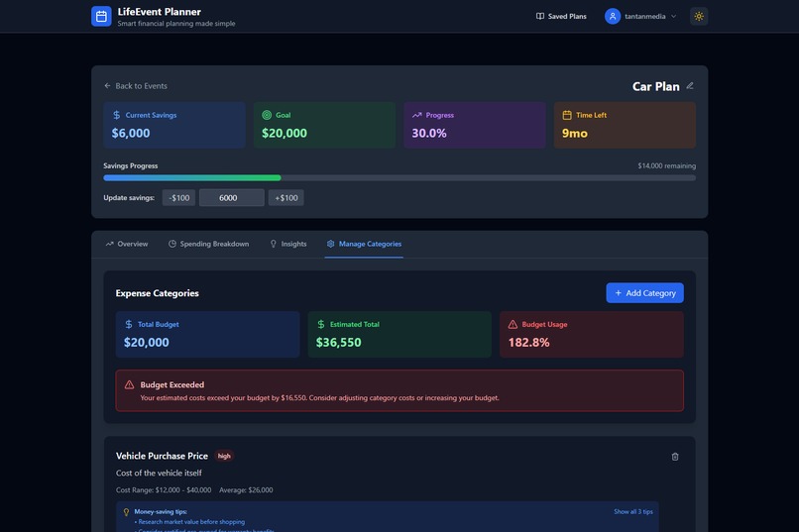Click the Savings Progress bar
799x532 pixels.
coord(399,177)
